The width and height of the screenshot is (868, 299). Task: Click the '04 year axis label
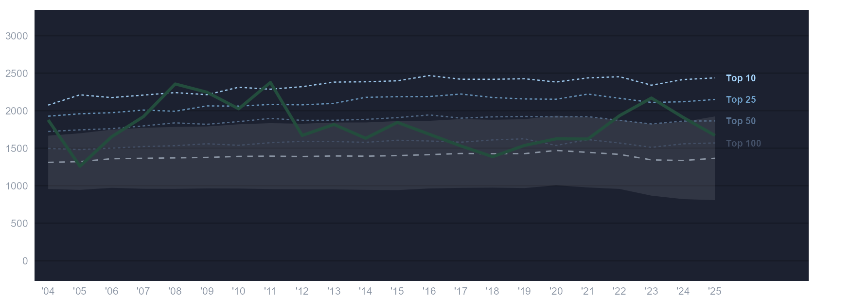pos(48,291)
